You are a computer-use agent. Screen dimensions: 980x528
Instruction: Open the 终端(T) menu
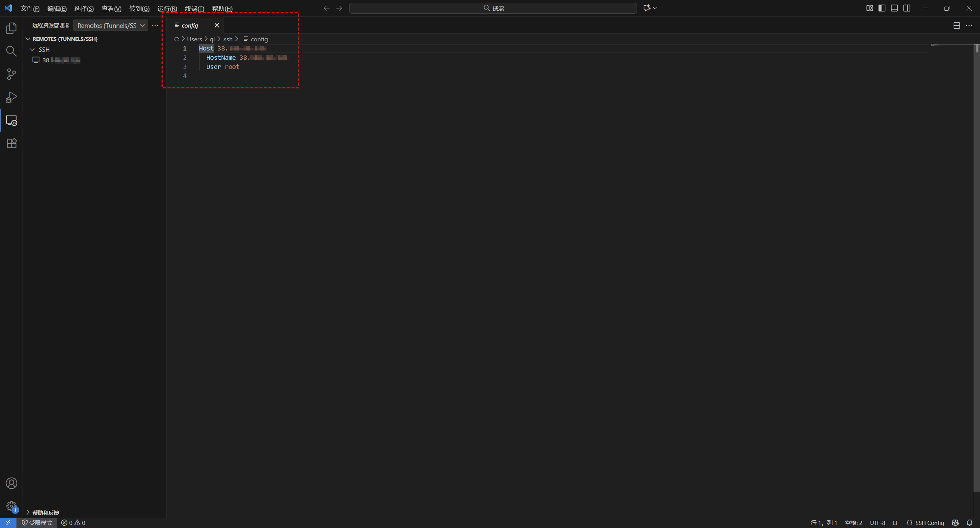pos(194,8)
